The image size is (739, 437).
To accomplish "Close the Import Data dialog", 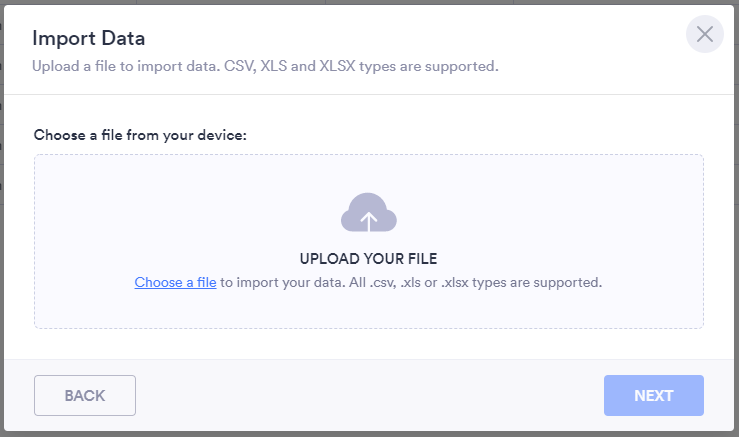I will pyautogui.click(x=704, y=35).
